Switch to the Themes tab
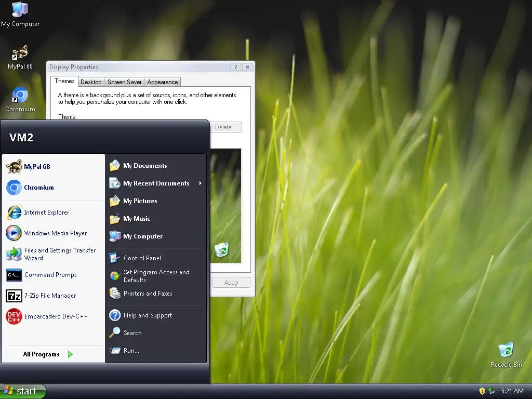 pyautogui.click(x=64, y=81)
